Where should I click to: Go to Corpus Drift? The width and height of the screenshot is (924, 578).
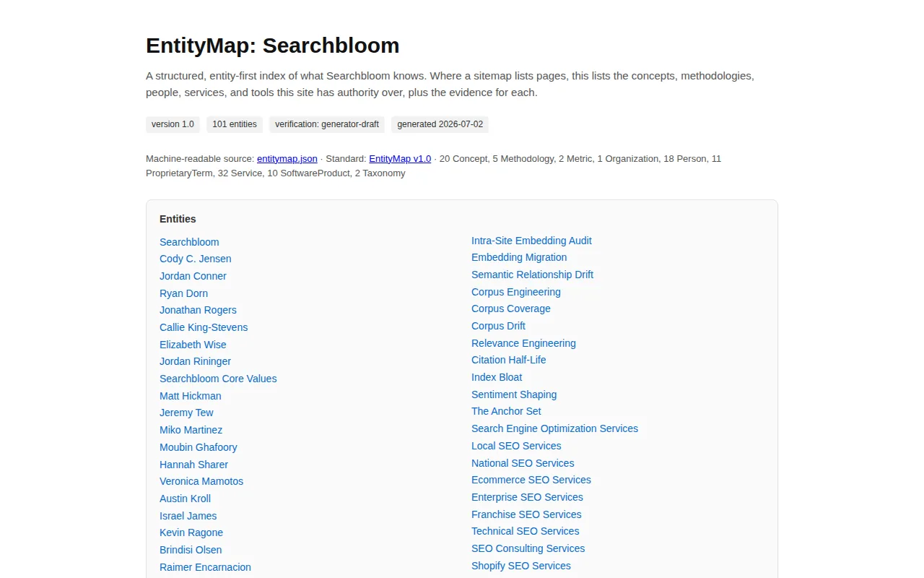point(498,326)
